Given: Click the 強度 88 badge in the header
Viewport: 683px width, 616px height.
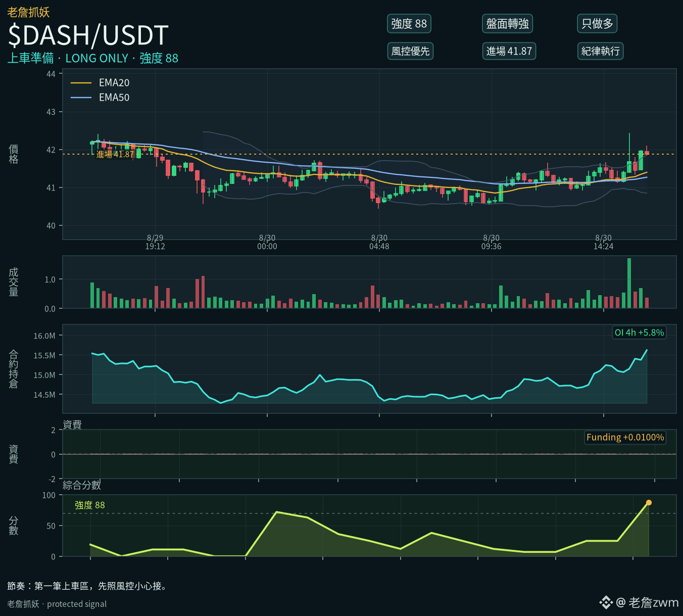Looking at the screenshot, I should coord(409,24).
